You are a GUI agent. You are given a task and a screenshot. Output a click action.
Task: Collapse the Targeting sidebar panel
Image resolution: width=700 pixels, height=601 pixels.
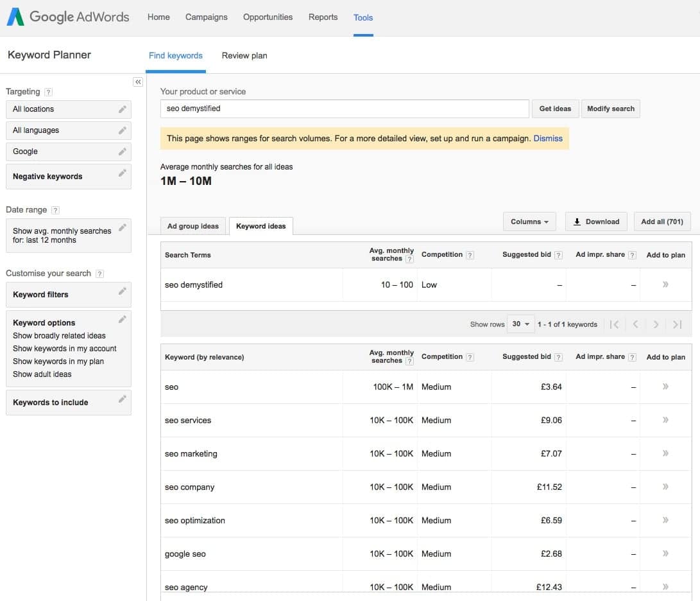coord(138,82)
